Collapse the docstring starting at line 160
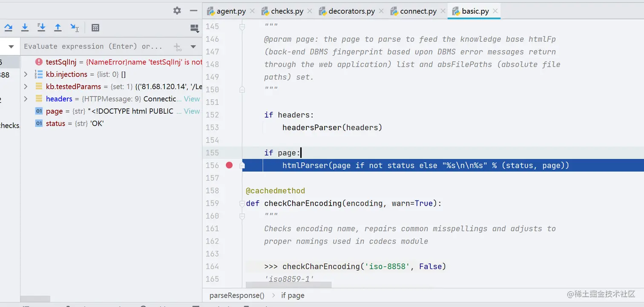Image resolution: width=644 pixels, height=307 pixels. 242,216
